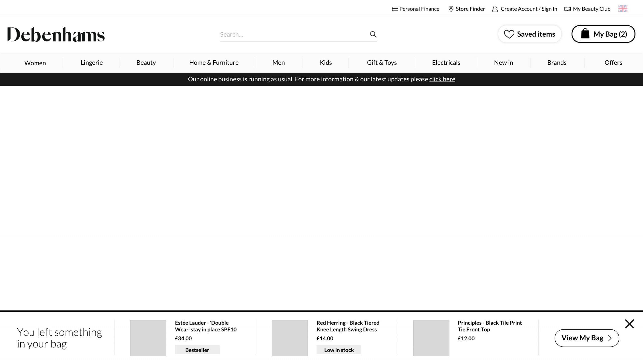643x364 pixels.
Task: Click the Estée Lauder Double Wear thumbnail
Action: pyautogui.click(x=148, y=338)
